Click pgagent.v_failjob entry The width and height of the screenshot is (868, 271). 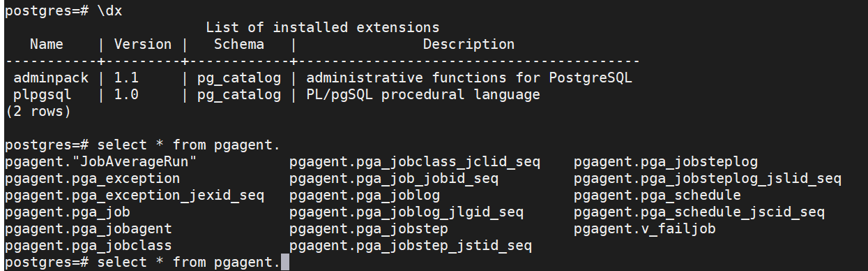[645, 229]
